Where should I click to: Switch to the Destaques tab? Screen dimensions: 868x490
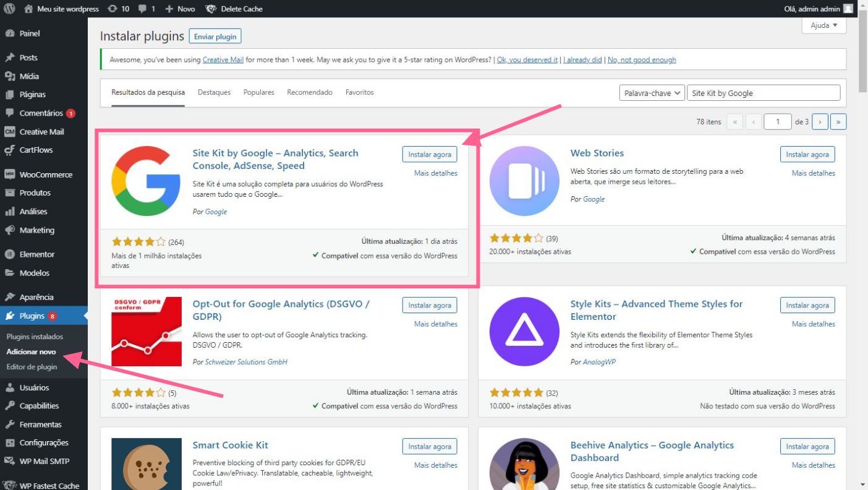point(214,92)
